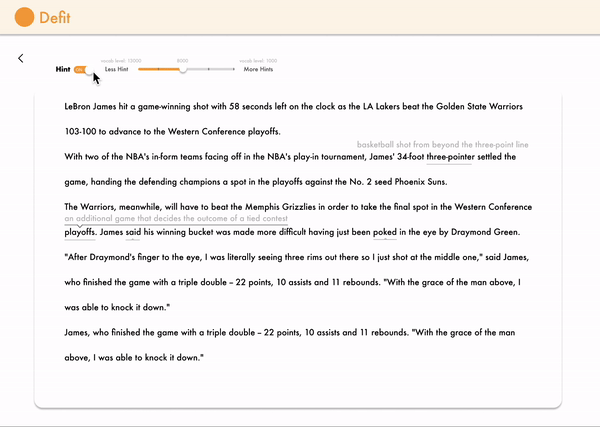
Task: Toggle the Hint switch off
Action: 84,70
